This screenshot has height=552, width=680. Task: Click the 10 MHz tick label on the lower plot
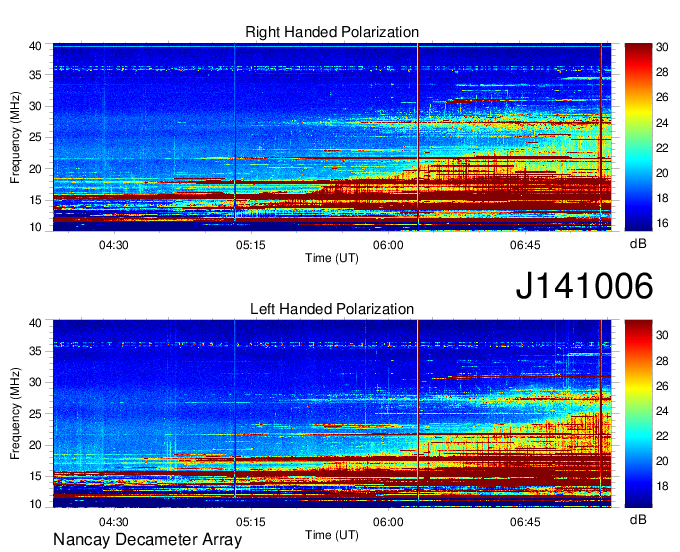pos(36,504)
